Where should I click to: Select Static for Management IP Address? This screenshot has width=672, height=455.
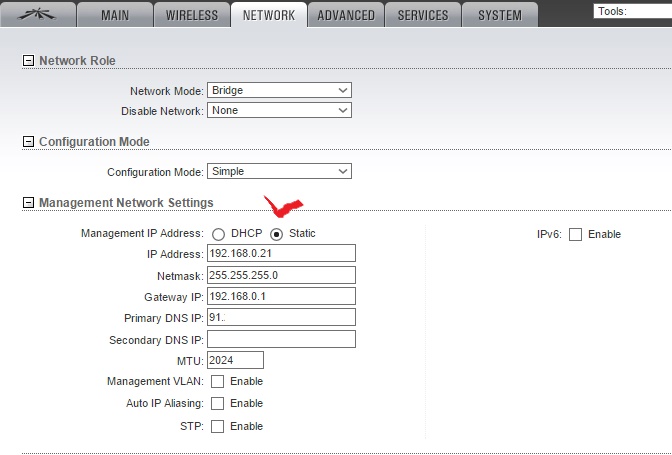276,234
